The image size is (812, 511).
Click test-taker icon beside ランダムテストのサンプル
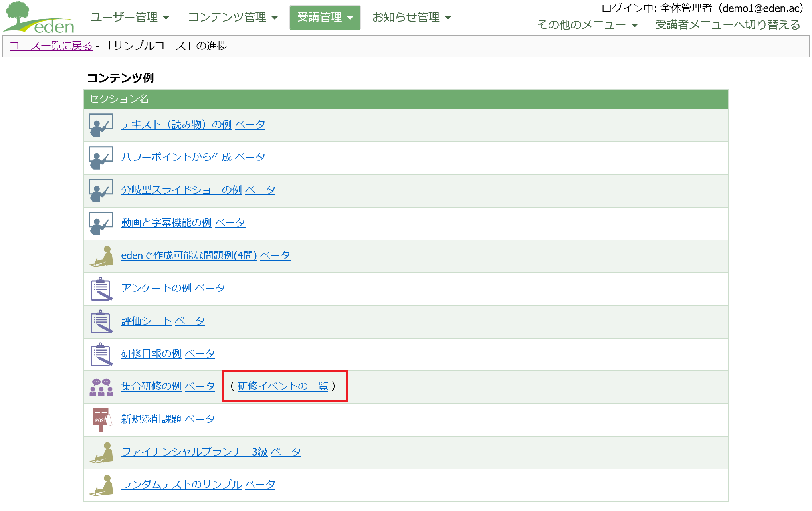coord(101,485)
